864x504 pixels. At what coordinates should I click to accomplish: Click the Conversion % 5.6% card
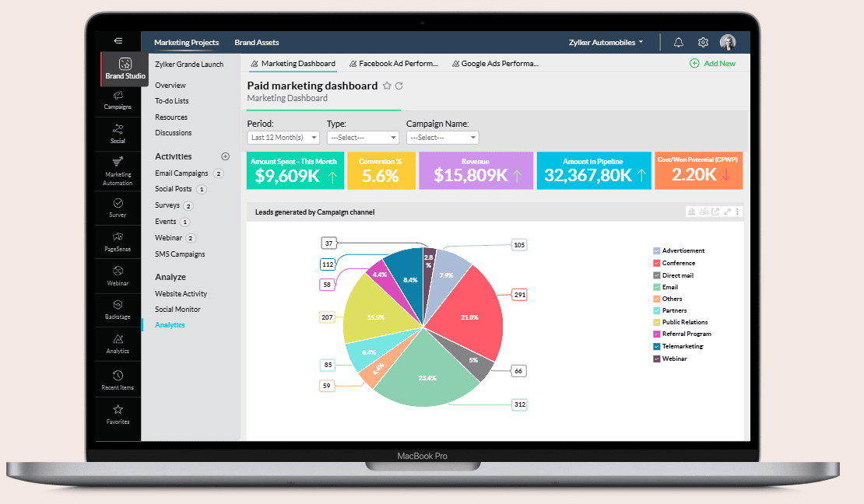381,171
